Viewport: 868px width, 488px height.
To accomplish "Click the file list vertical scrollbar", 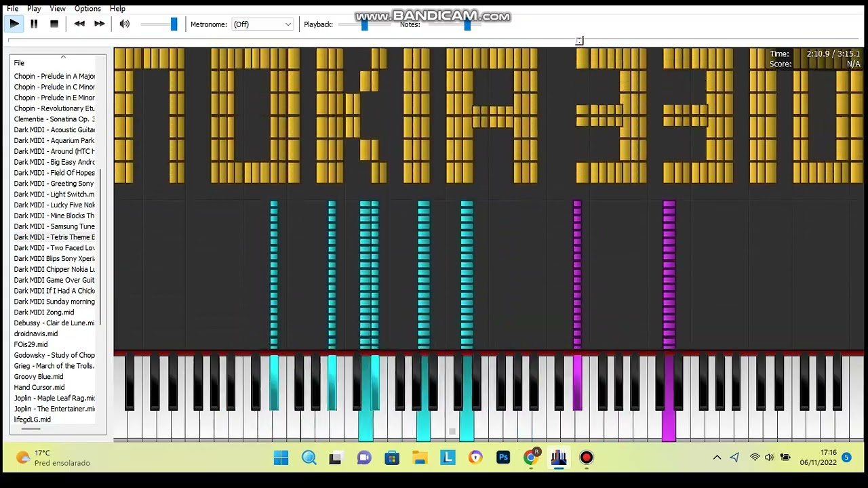I will [101, 247].
